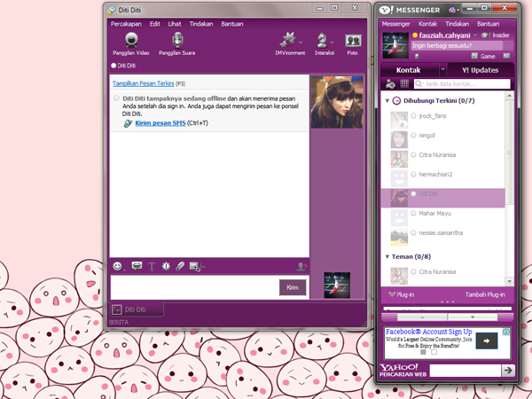The image size is (532, 399).
Task: Click the contact search field
Action: pyautogui.click(x=462, y=83)
